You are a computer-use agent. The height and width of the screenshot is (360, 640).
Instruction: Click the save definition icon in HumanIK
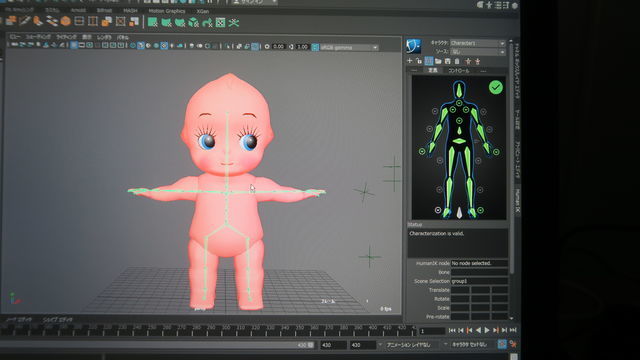click(447, 61)
